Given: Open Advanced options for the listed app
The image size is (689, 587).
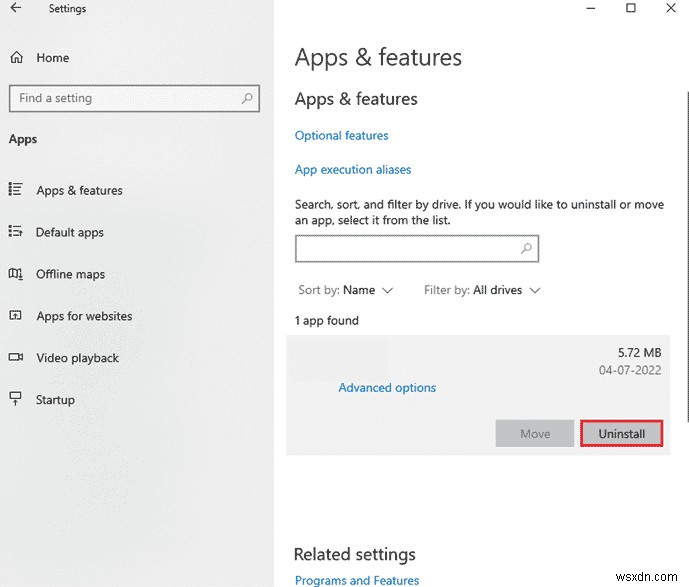Looking at the screenshot, I should (x=387, y=388).
